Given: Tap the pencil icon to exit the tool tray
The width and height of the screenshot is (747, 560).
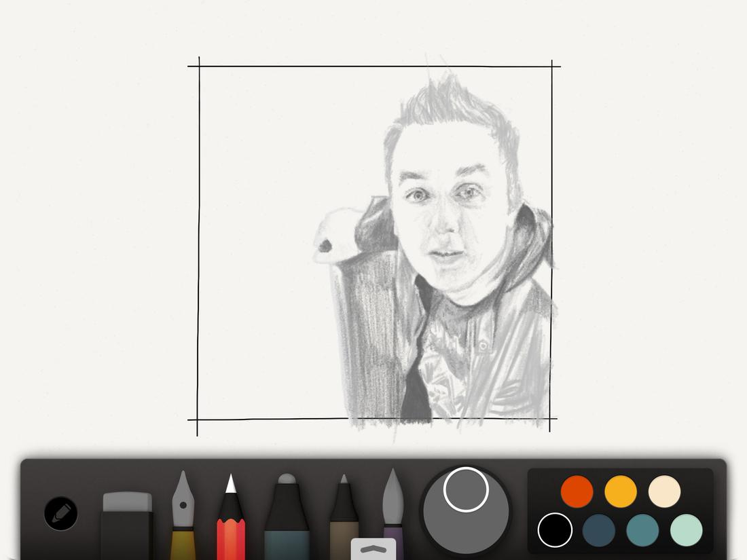Looking at the screenshot, I should [x=60, y=514].
